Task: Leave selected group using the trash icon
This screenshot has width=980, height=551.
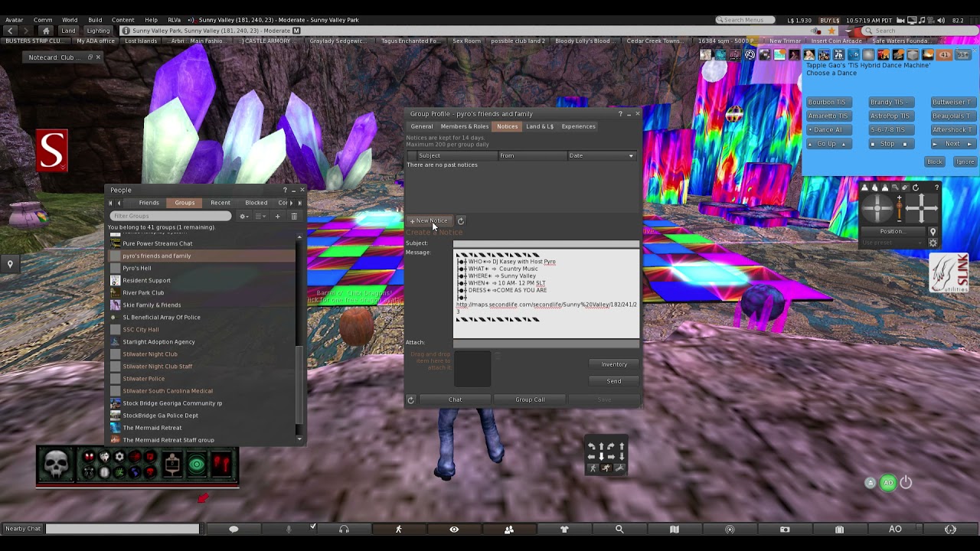Action: click(x=294, y=217)
